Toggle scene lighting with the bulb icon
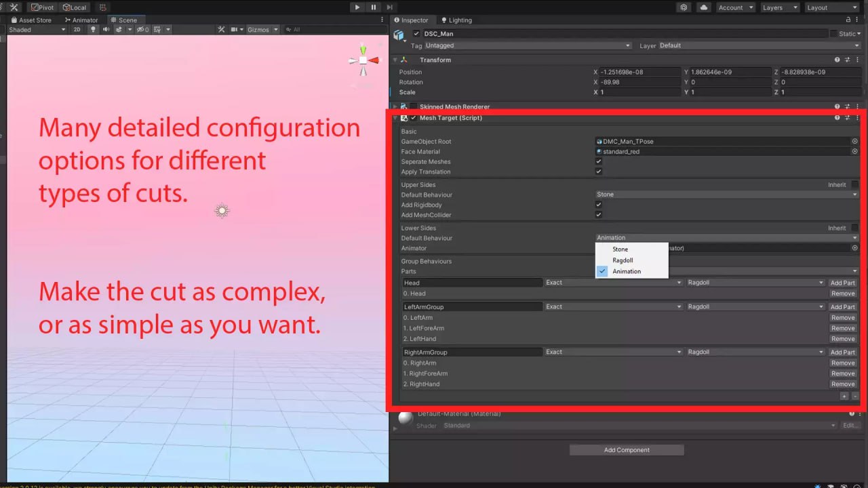The image size is (868, 488). (94, 29)
